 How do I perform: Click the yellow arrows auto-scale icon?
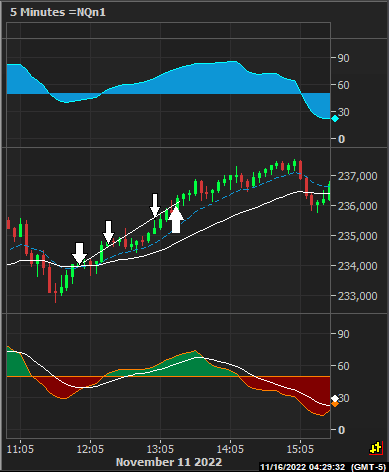click(376, 448)
